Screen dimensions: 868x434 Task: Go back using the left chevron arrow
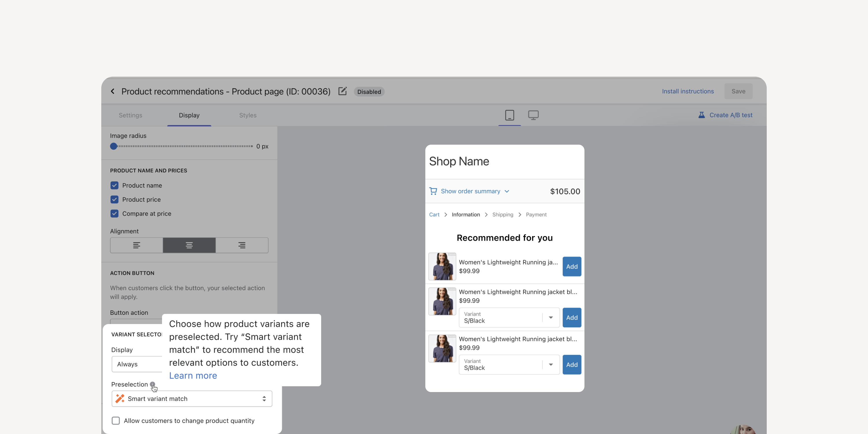click(113, 91)
